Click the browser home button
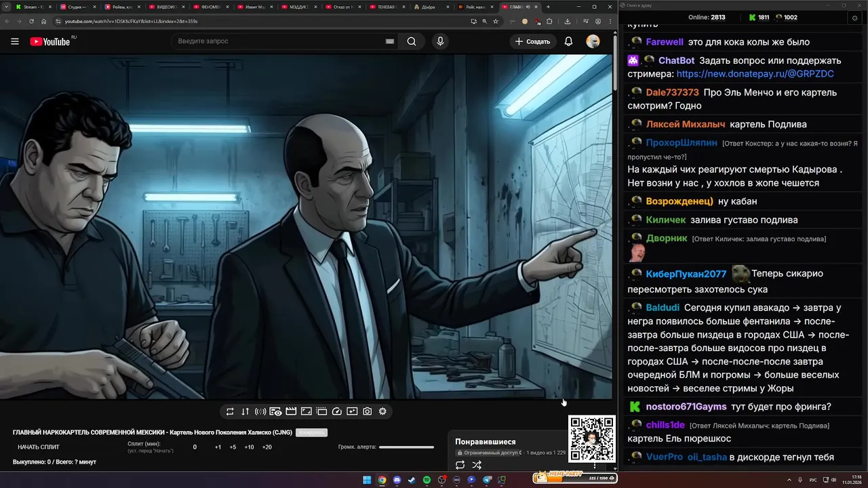 click(43, 21)
